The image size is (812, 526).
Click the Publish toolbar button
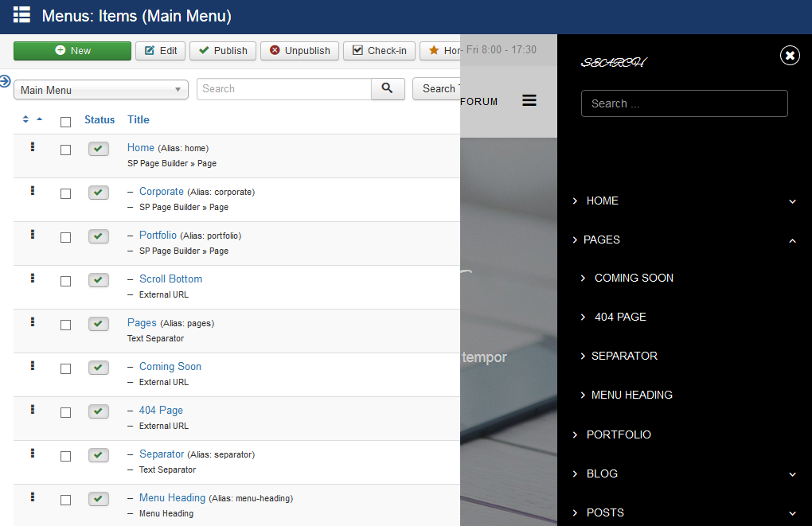coord(223,51)
